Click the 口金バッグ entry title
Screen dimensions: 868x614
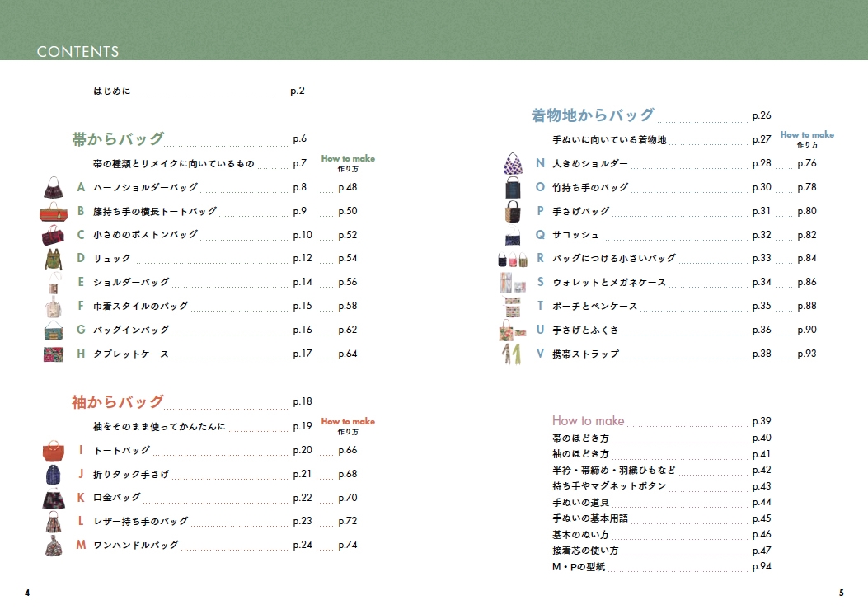pos(117,498)
